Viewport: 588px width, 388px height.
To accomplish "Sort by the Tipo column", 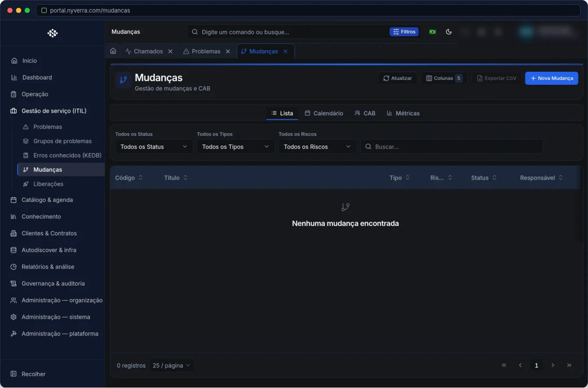I will pyautogui.click(x=399, y=178).
